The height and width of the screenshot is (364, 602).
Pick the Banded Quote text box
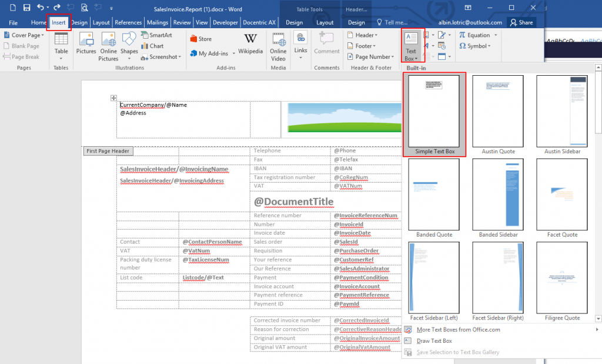click(x=434, y=194)
